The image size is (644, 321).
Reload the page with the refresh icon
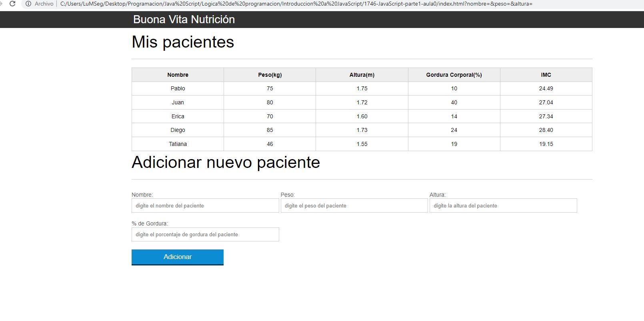pyautogui.click(x=12, y=4)
